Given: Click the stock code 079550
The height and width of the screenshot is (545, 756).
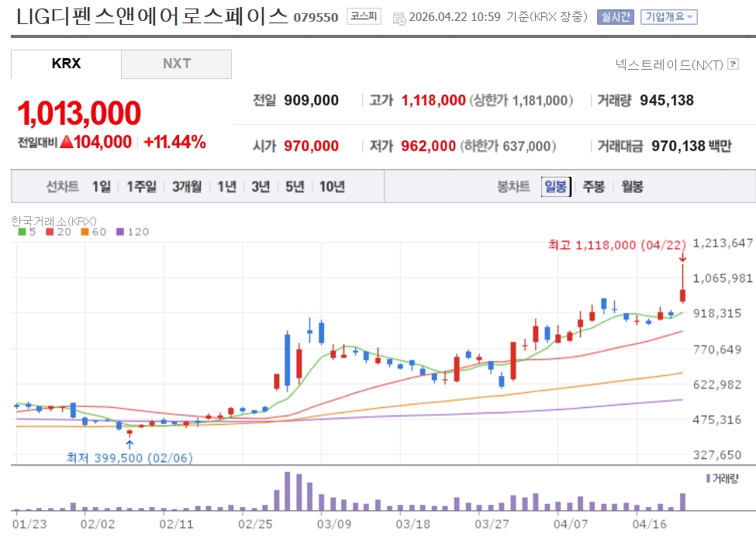Looking at the screenshot, I should click(316, 18).
